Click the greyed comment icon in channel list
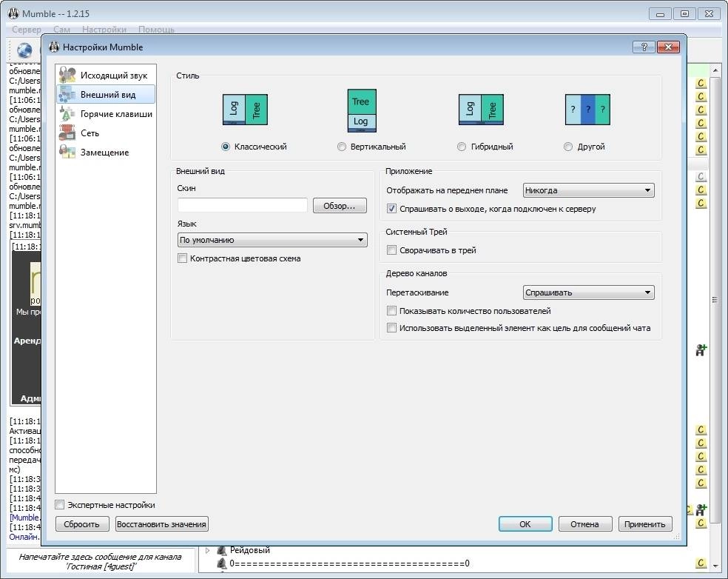The image size is (728, 579). point(701,176)
